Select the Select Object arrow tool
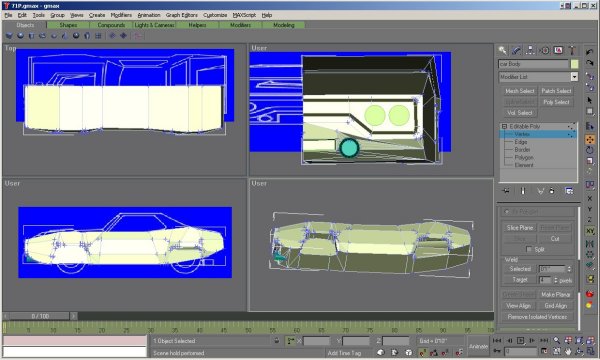Image resolution: width=600 pixels, height=360 pixels. (x=590, y=100)
